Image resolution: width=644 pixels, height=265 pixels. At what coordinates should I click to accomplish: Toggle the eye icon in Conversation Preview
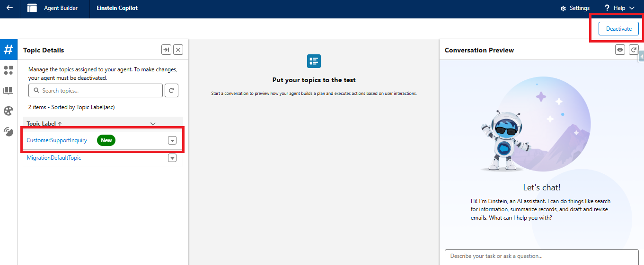click(x=620, y=50)
